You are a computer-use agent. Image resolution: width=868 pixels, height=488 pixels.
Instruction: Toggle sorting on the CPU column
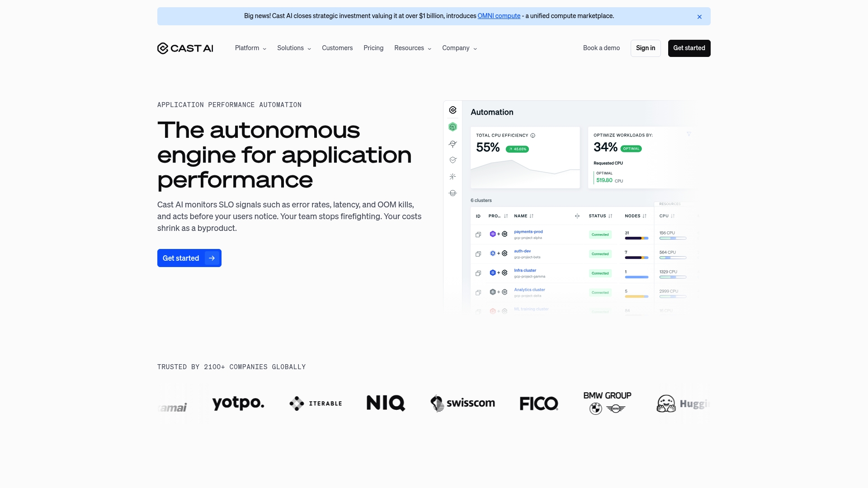click(672, 216)
